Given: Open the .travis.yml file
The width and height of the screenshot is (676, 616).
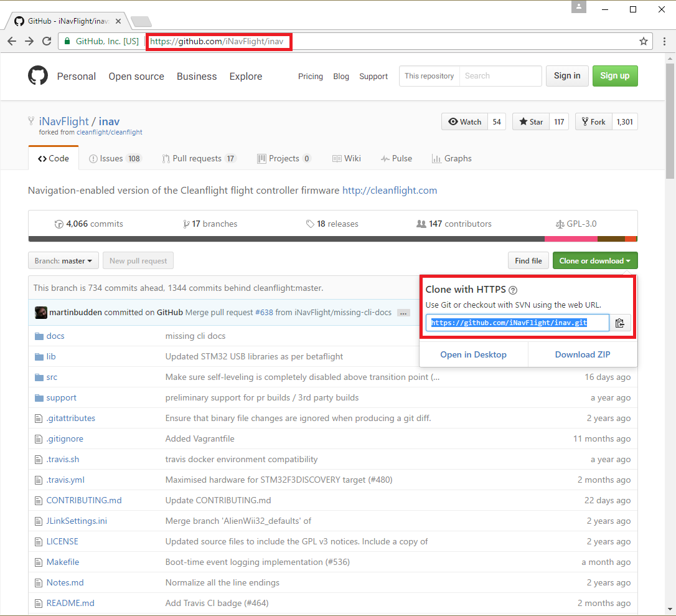Looking at the screenshot, I should pyautogui.click(x=65, y=480).
